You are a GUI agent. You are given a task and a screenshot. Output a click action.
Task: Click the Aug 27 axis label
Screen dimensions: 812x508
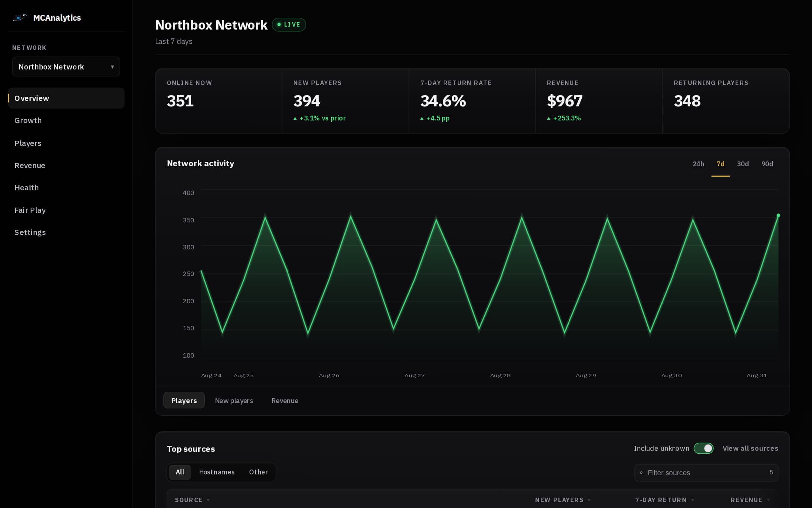[414, 375]
